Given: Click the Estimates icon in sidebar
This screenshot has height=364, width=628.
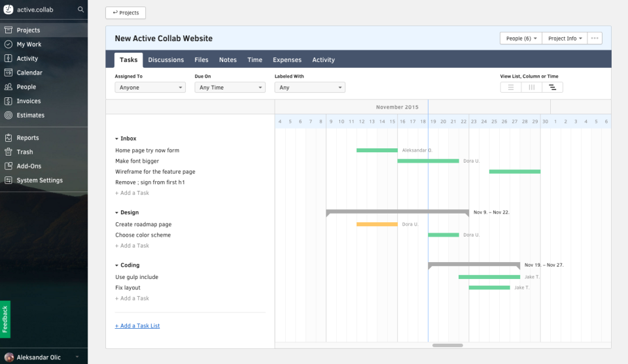Looking at the screenshot, I should pyautogui.click(x=9, y=115).
